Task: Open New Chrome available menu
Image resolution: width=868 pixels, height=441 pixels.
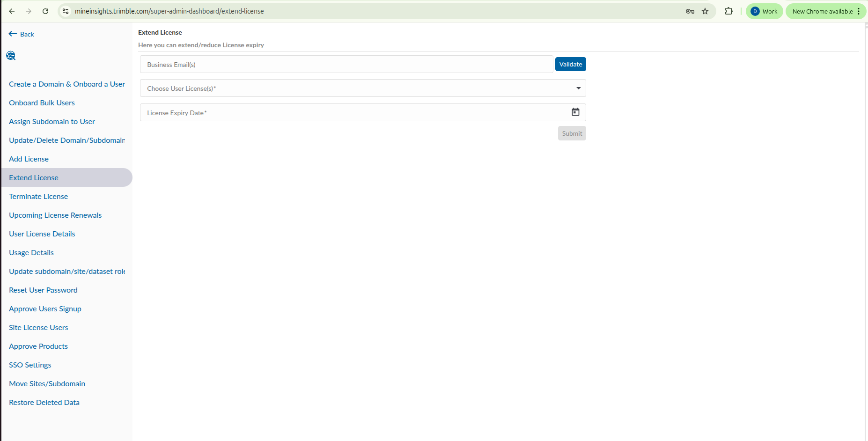Action: click(x=826, y=11)
